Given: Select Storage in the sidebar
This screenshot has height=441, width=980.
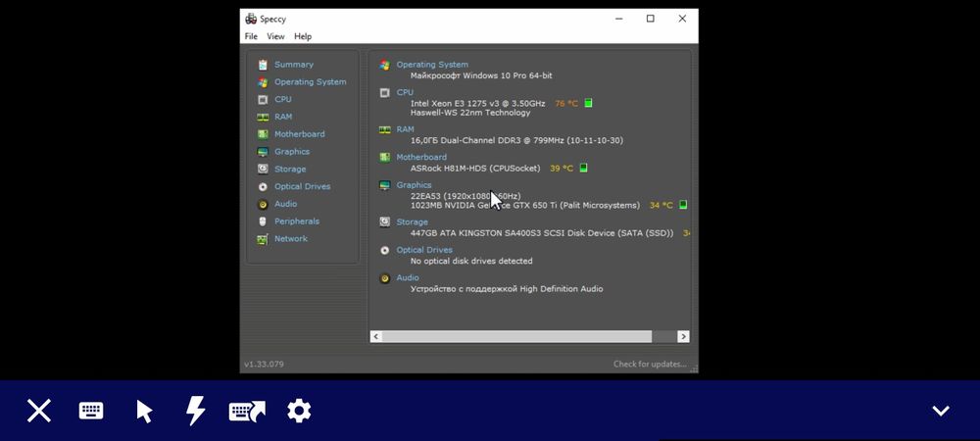Looking at the screenshot, I should 290,170.
